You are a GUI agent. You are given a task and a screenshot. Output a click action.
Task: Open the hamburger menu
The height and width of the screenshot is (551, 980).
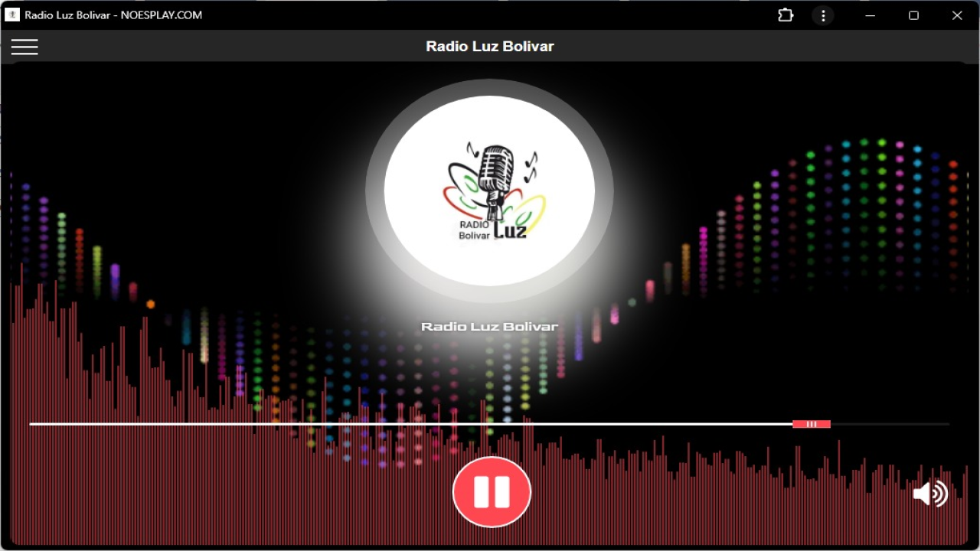24,47
